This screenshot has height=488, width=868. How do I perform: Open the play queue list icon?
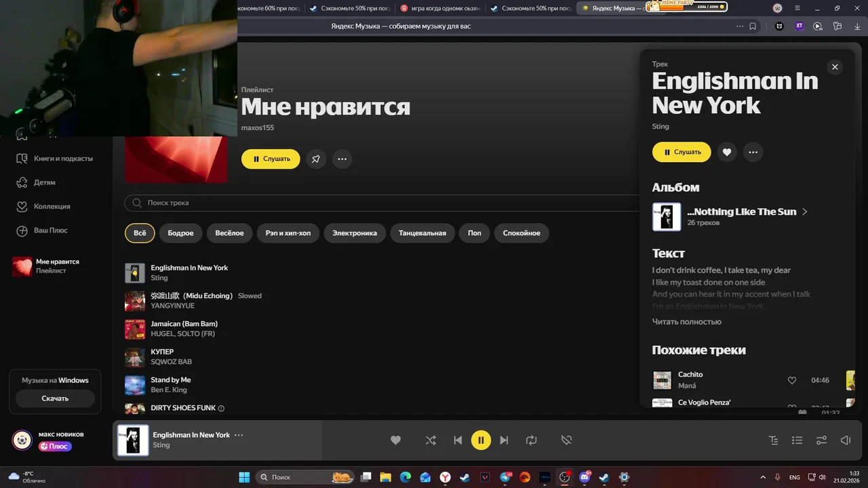[x=797, y=440]
